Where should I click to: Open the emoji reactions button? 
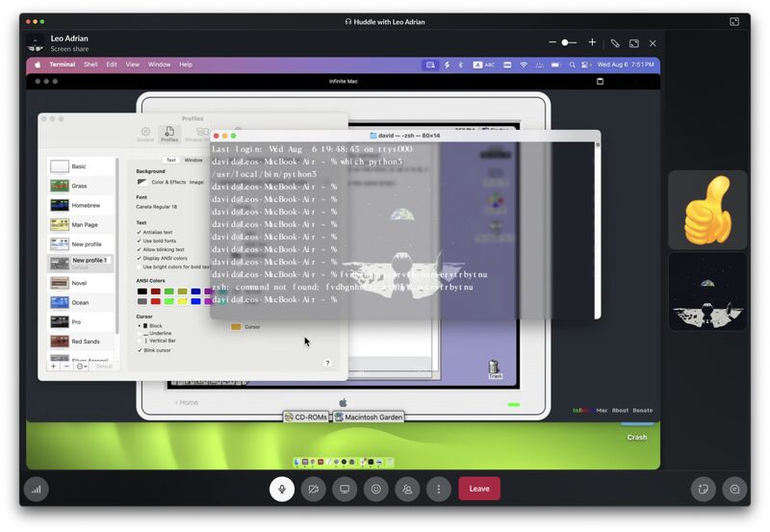(376, 489)
